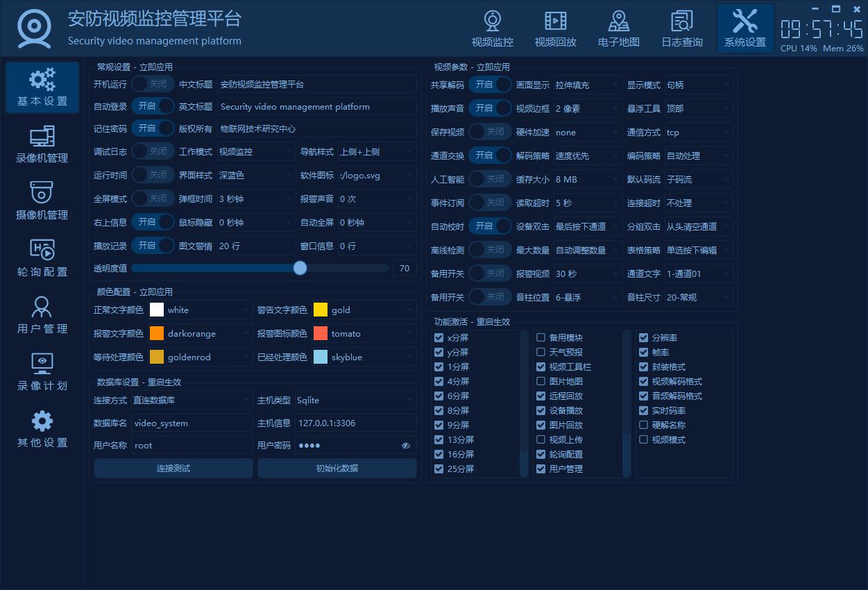Check the 硬解名称 checkbox
Image resolution: width=868 pixels, height=590 pixels.
pos(644,425)
